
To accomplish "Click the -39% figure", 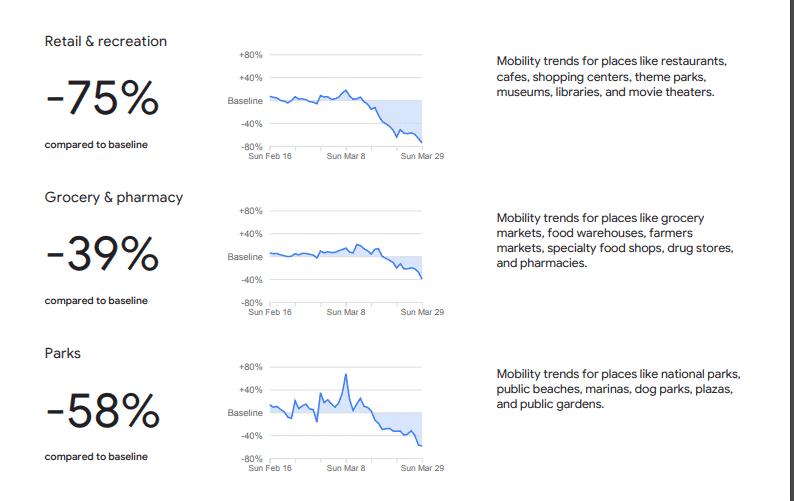I will tap(103, 254).
